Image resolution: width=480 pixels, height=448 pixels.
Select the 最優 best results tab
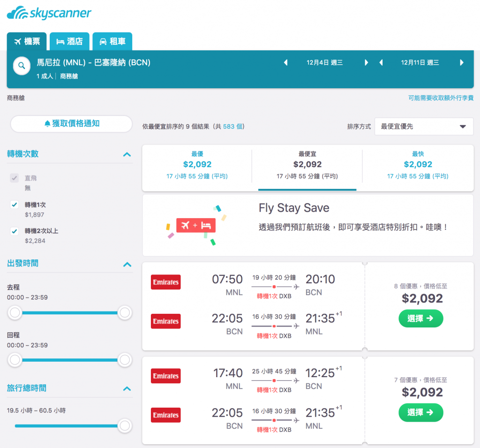(x=197, y=165)
